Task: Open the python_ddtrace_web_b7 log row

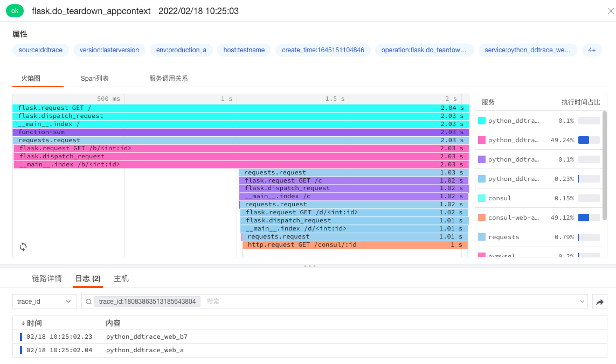Action: pos(147,337)
